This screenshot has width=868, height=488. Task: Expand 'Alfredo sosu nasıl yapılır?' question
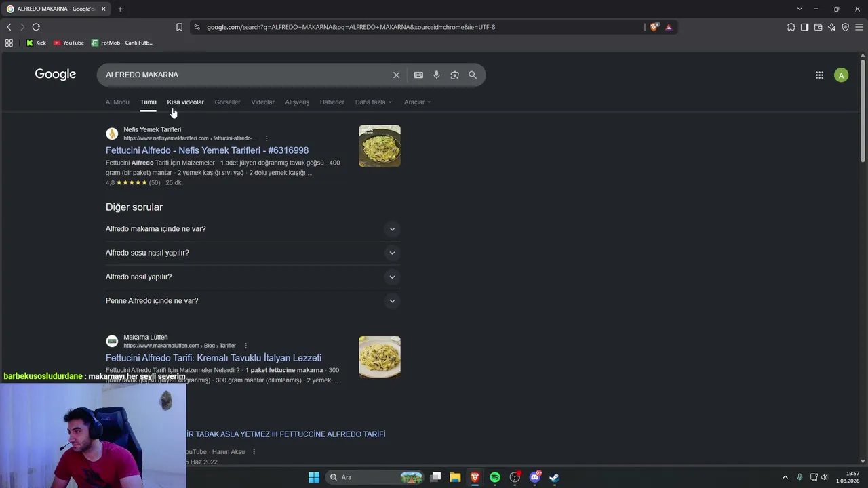tap(253, 253)
